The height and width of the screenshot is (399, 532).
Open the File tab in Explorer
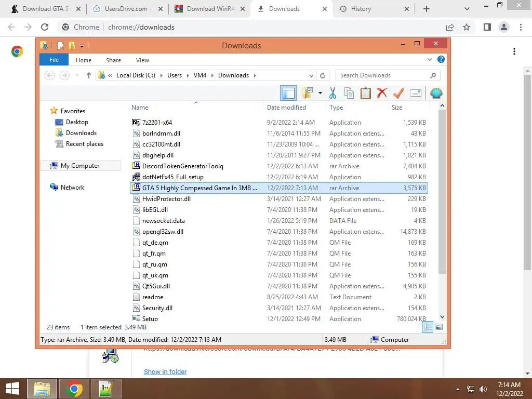tap(54, 60)
